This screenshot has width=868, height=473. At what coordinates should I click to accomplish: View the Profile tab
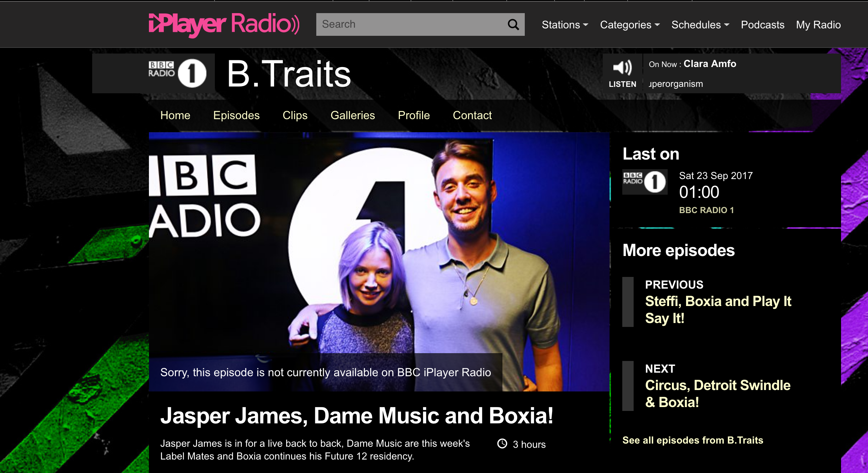[414, 115]
